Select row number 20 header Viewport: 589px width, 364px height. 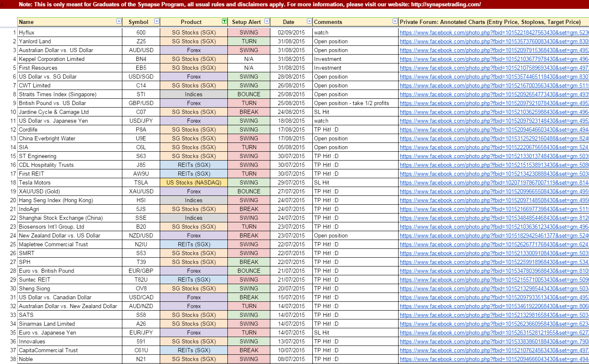13,200
